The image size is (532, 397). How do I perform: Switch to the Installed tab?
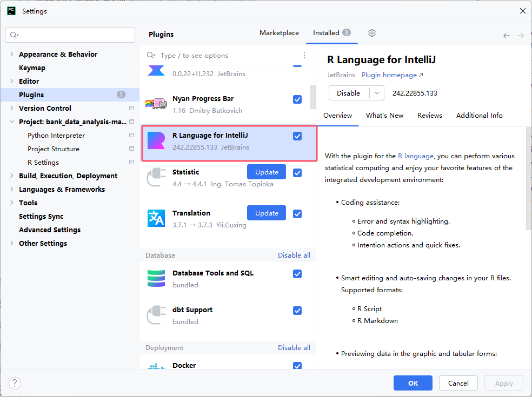tap(332, 33)
